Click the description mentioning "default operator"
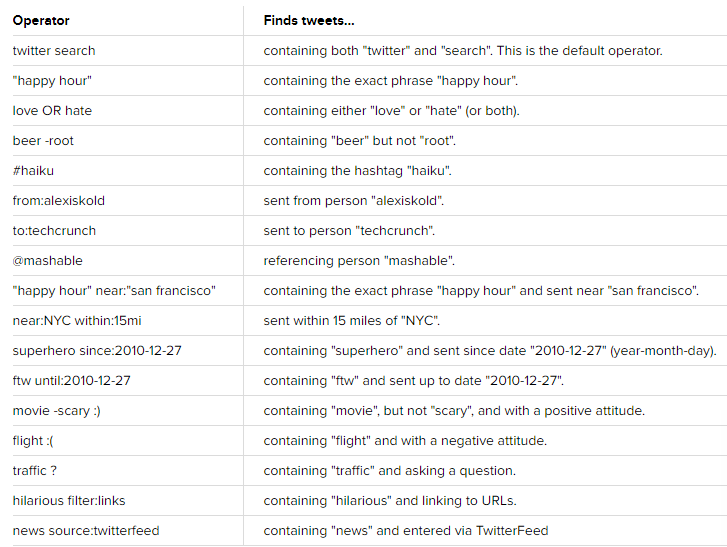Viewport: 727px width, 547px height. point(462,50)
